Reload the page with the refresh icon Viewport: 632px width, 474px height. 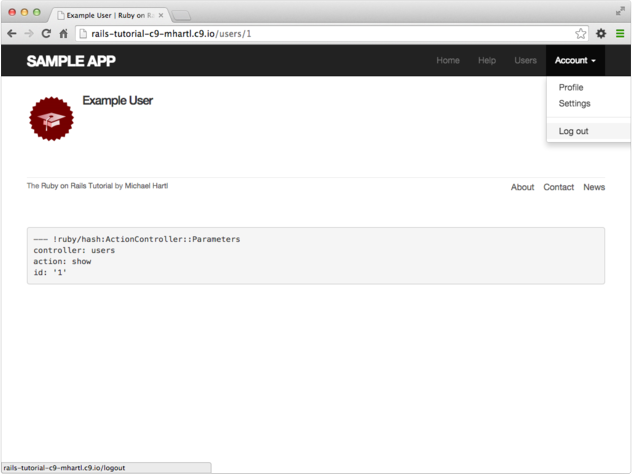point(46,33)
